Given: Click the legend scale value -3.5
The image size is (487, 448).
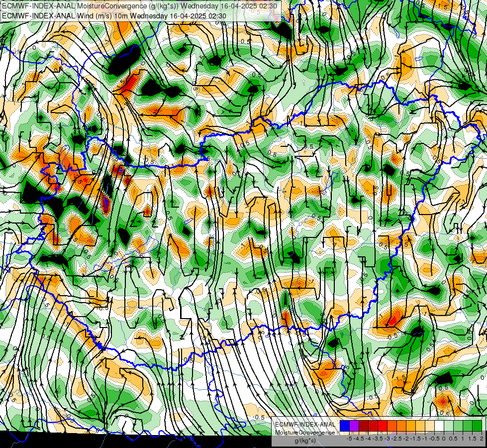Looking at the screenshot, I should coord(378,439).
